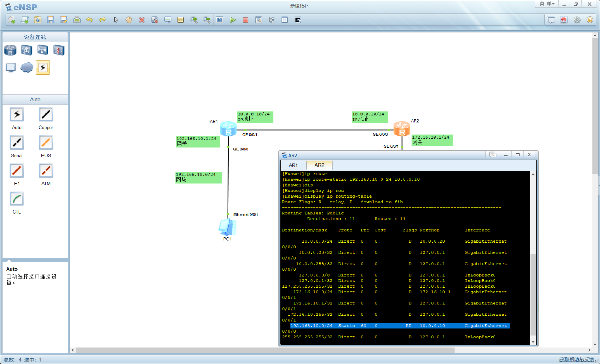Select the AR2 router on canvas

coord(402,129)
